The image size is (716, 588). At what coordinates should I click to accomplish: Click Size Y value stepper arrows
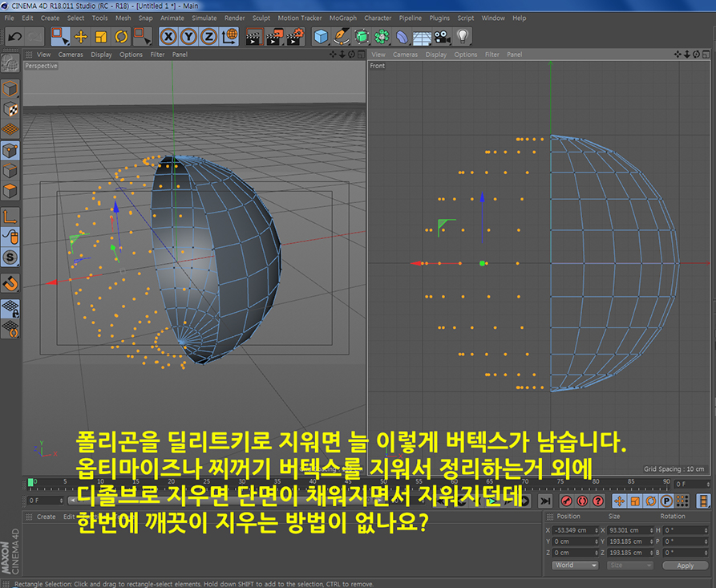[x=651, y=541]
